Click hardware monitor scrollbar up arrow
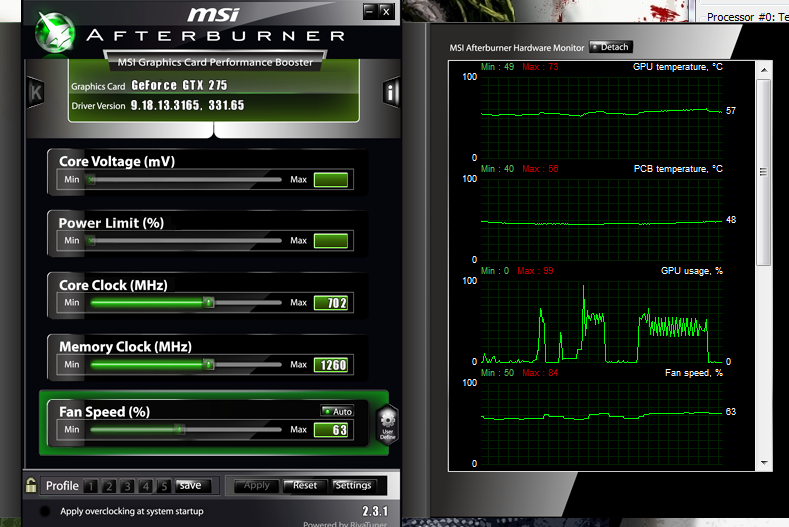 click(x=764, y=70)
